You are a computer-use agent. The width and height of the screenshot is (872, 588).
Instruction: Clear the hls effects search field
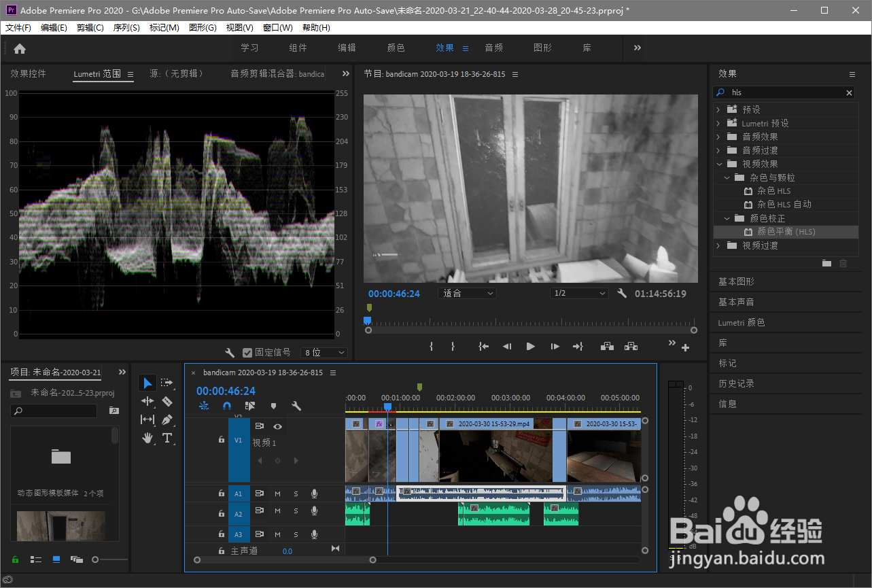tap(849, 92)
